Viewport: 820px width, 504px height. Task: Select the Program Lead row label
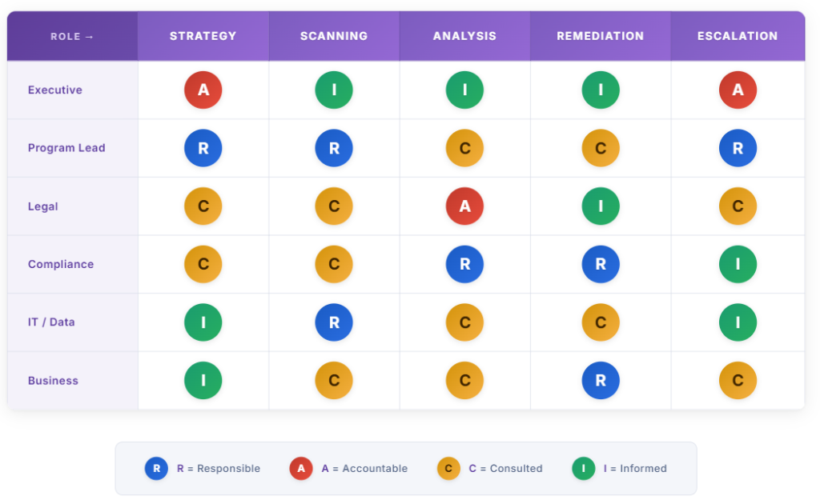(x=66, y=148)
